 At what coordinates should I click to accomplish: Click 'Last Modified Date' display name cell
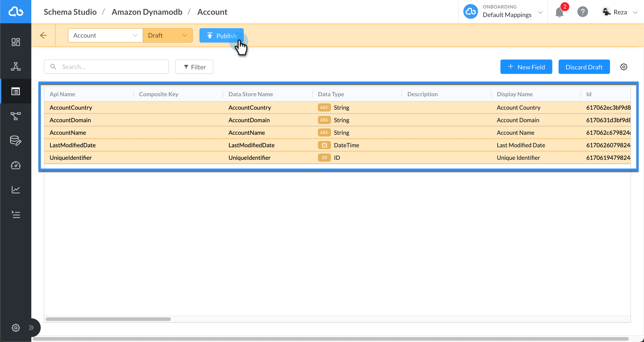coord(521,145)
